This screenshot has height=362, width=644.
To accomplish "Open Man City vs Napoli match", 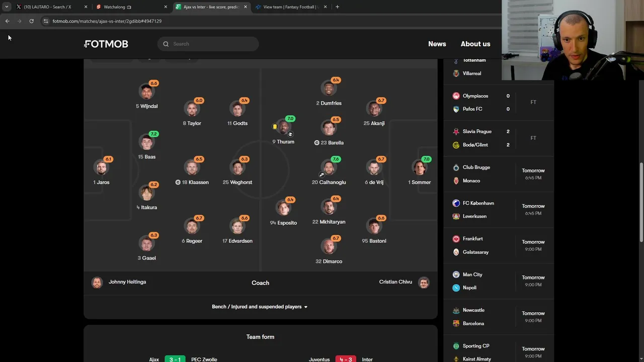I will [x=499, y=281].
